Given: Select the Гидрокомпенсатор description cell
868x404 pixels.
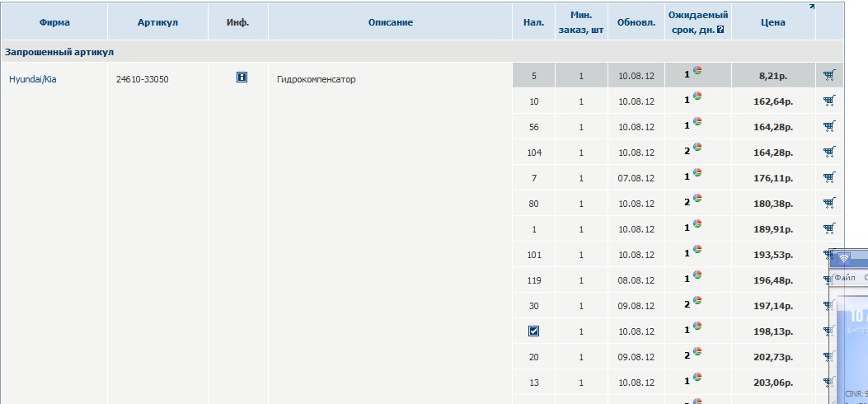Looking at the screenshot, I should click(317, 79).
